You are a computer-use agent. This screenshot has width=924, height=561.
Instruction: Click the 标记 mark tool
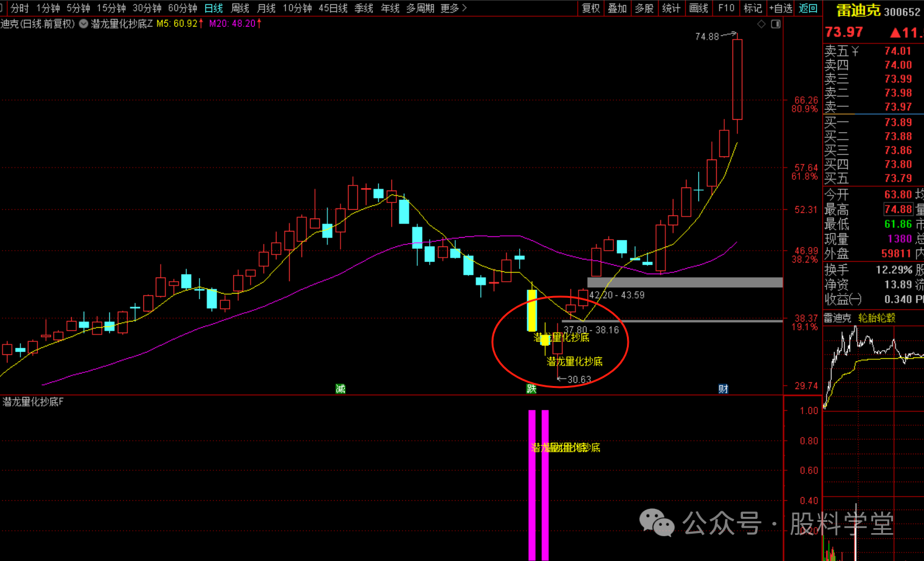point(753,8)
